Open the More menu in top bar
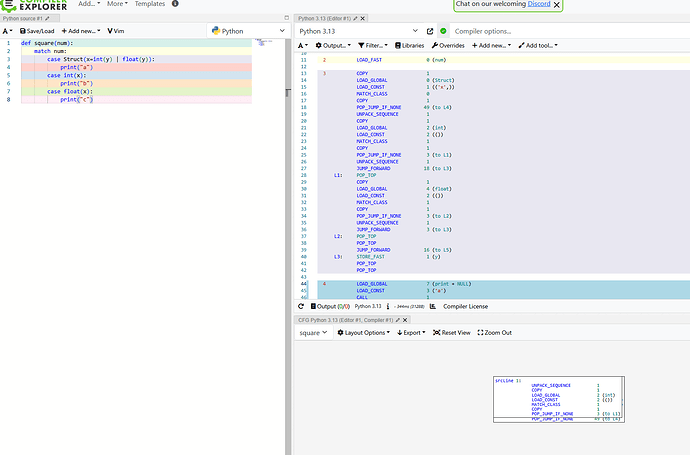This screenshot has height=455, width=690. (117, 4)
